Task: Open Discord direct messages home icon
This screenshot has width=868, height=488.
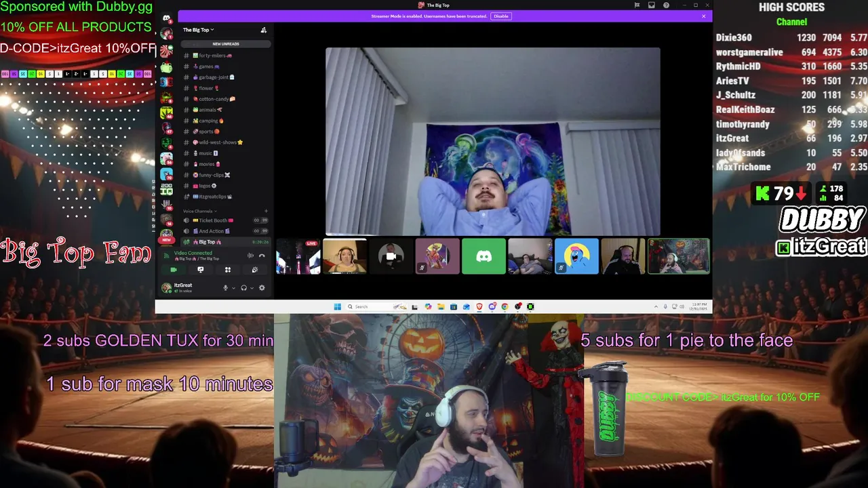Action: pos(166,19)
